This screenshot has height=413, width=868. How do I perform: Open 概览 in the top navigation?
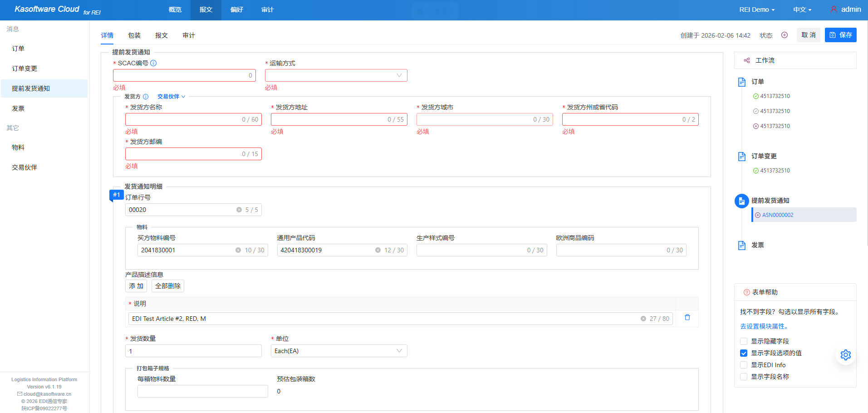point(175,10)
